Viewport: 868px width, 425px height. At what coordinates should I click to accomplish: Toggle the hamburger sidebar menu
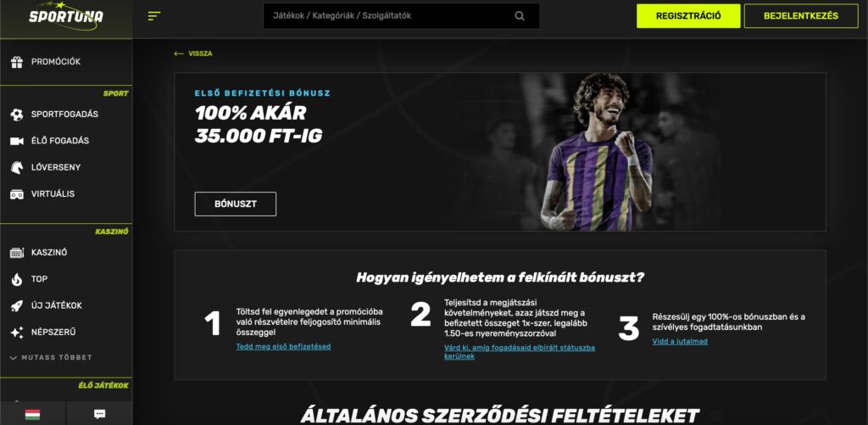154,16
